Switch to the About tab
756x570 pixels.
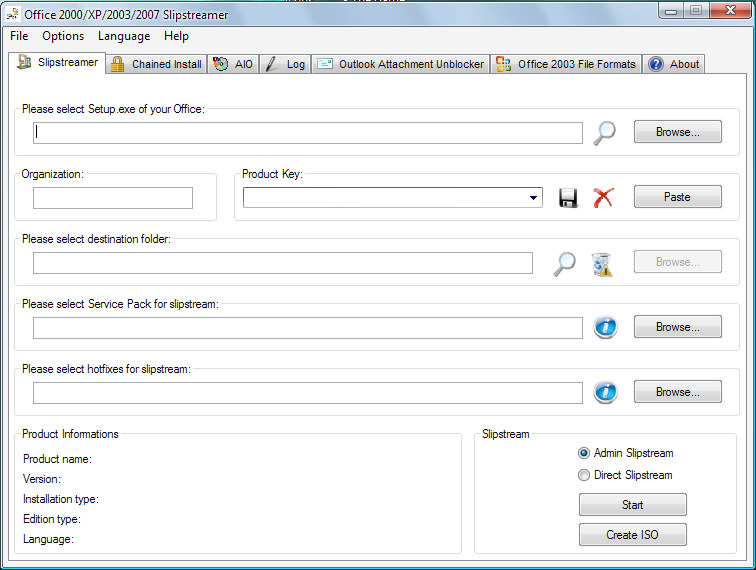pyautogui.click(x=674, y=64)
